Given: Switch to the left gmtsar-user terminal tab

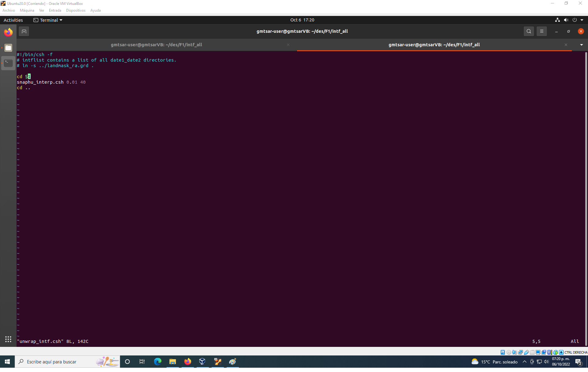Looking at the screenshot, I should 156,44.
